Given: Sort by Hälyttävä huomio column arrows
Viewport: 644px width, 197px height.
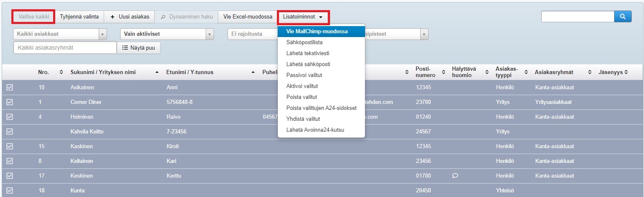Looking at the screenshot, I should pos(487,72).
